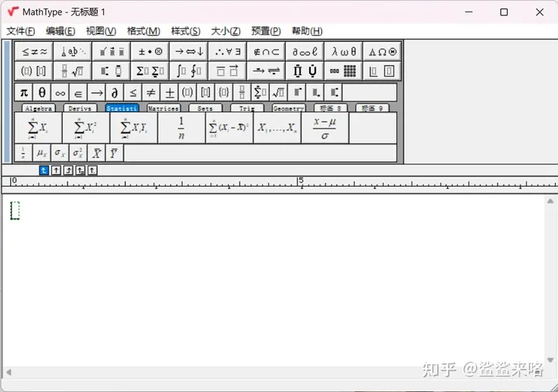Open the lowercase Greek letters palette (λωθ)
558x392 pixels.
344,52
